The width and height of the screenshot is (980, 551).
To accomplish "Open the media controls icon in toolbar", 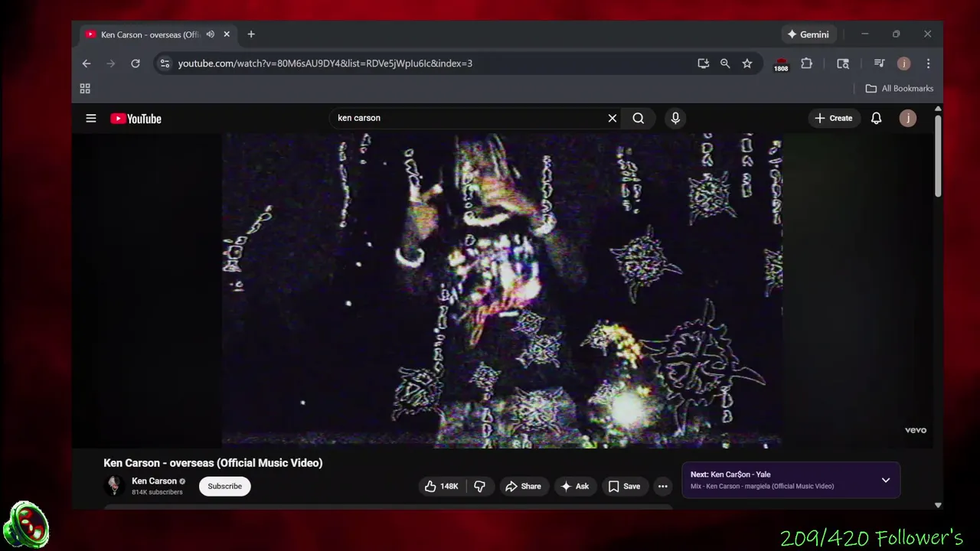I will (879, 64).
